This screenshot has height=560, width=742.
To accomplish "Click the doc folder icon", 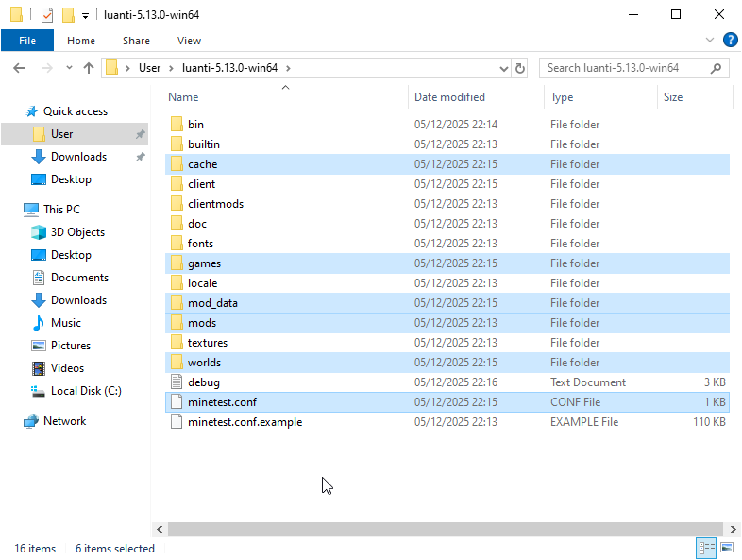I will (177, 224).
